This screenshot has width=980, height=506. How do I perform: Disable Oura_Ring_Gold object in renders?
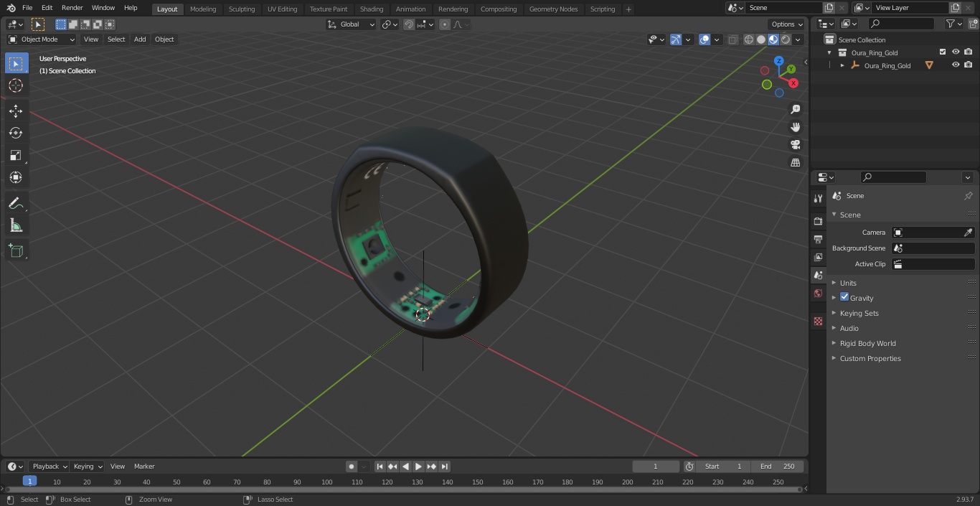click(x=969, y=65)
